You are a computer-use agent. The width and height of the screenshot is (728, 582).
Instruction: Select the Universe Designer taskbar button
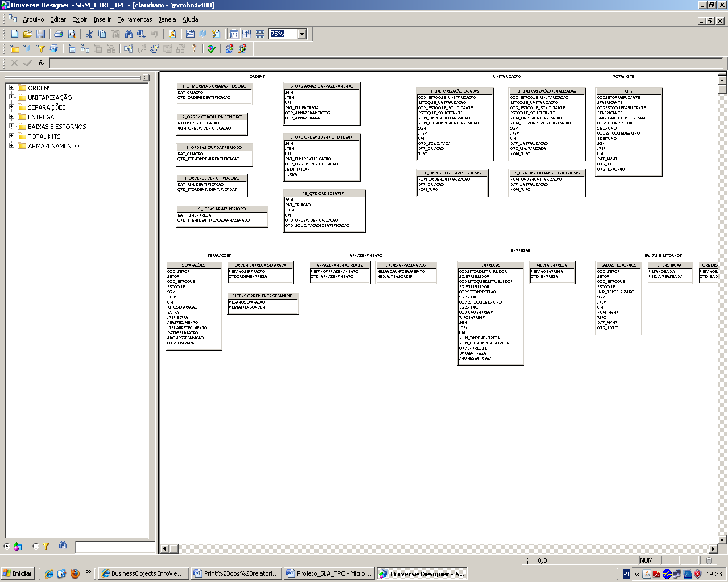pyautogui.click(x=422, y=573)
